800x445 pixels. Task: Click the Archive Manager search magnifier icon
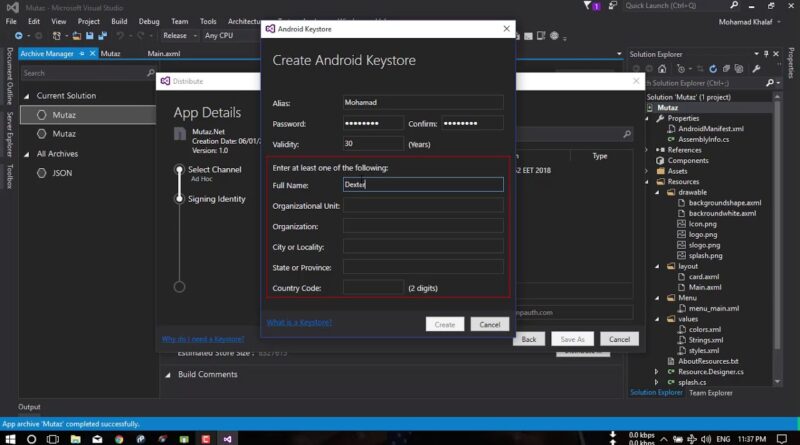tap(151, 73)
